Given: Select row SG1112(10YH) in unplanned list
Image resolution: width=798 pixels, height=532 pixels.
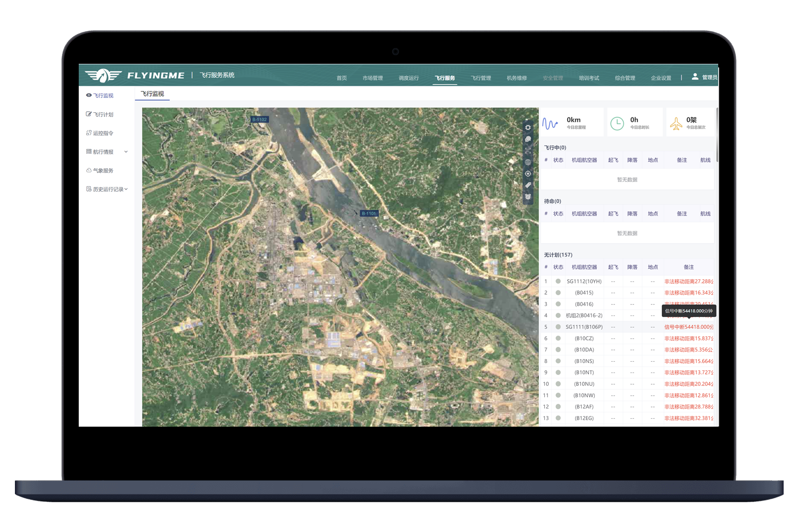Looking at the screenshot, I should pos(584,281).
